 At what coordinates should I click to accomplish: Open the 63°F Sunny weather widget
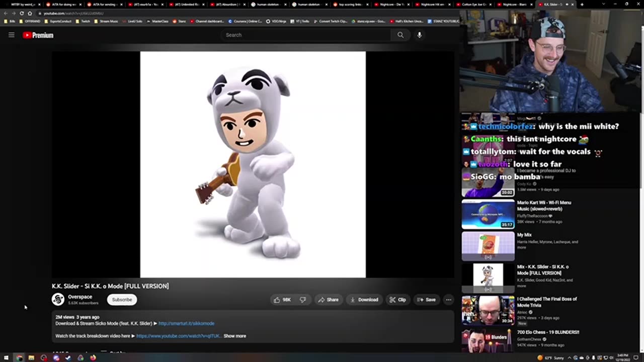[x=552, y=357]
